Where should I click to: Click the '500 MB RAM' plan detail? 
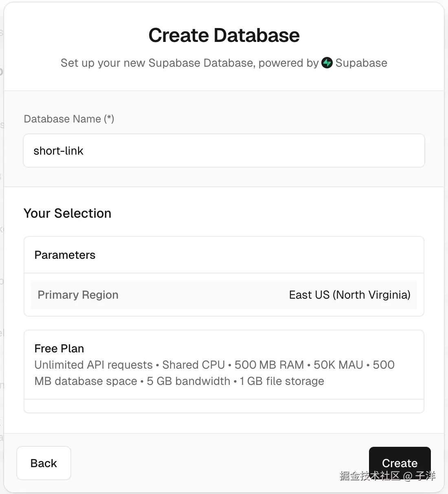[x=269, y=365]
